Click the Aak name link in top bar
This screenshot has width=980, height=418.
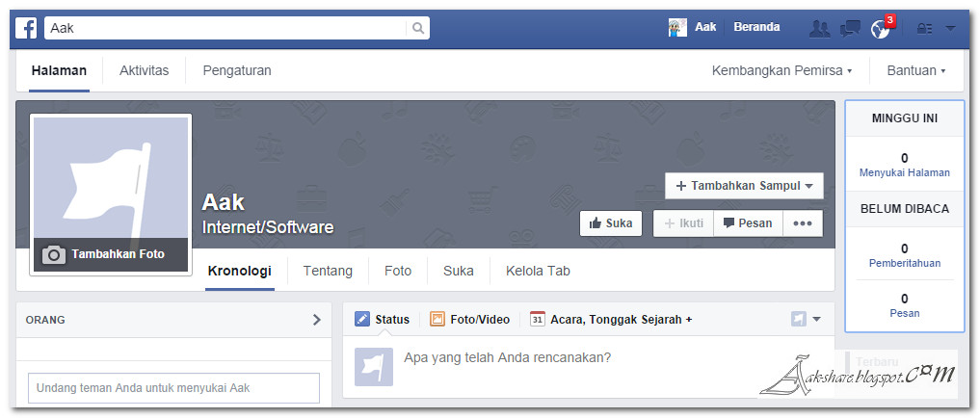[705, 27]
